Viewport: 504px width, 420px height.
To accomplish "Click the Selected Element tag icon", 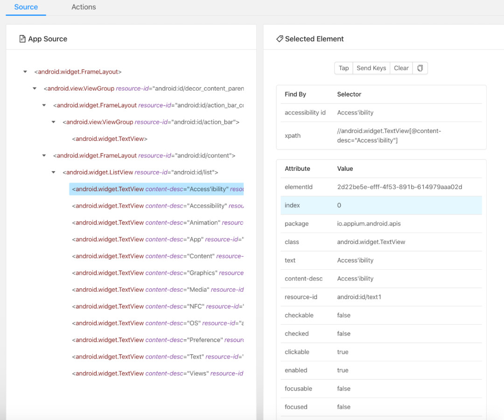I will 280,39.
